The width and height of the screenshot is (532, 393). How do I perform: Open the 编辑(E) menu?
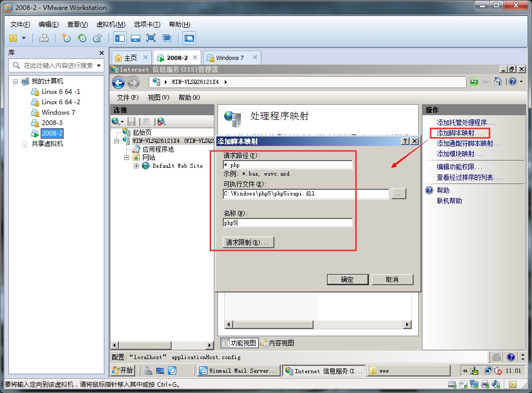coord(49,24)
